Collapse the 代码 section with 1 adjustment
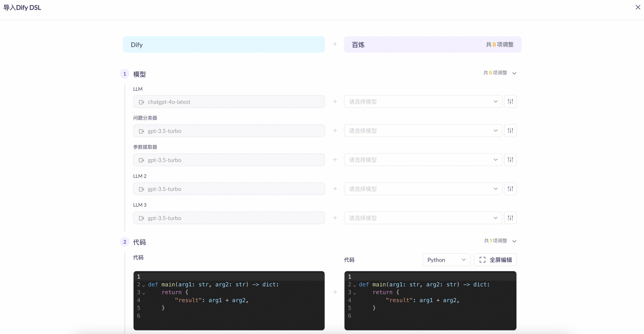 coord(514,241)
